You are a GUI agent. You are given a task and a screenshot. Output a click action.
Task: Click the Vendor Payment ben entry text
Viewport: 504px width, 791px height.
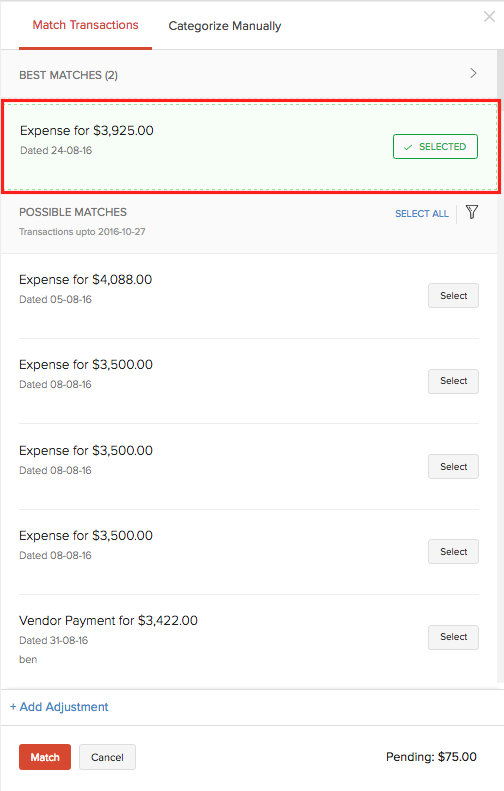click(28, 659)
